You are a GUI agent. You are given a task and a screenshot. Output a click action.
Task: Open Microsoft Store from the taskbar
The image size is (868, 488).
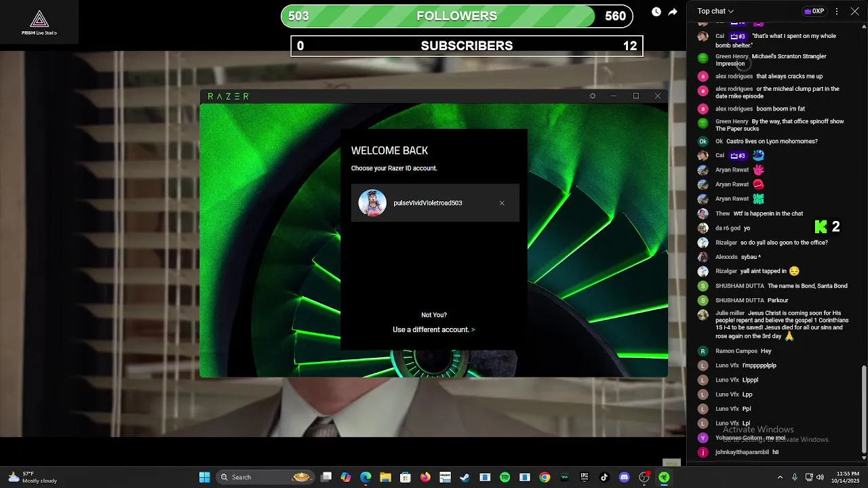pyautogui.click(x=406, y=477)
